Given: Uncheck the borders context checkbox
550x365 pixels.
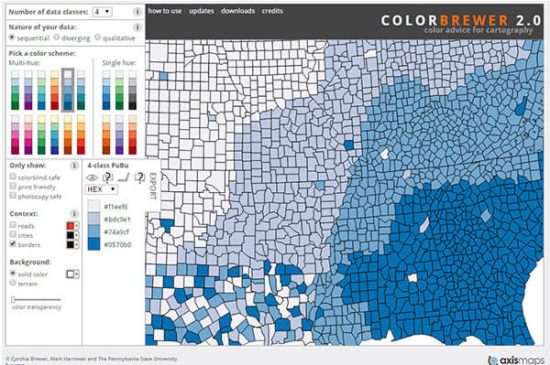Looking at the screenshot, I should (13, 243).
